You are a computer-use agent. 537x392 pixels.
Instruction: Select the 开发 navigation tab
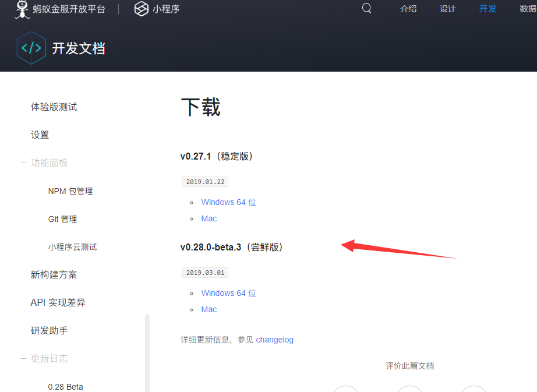click(x=487, y=9)
